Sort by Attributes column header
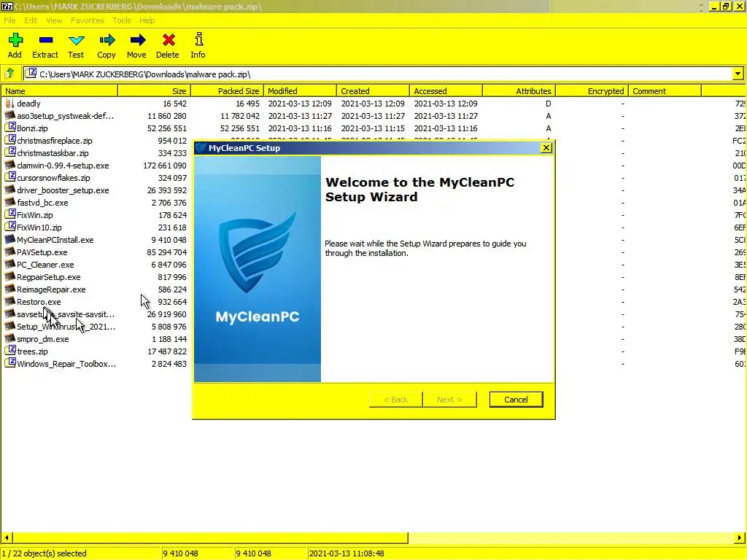The height and width of the screenshot is (560, 747). pos(519,91)
